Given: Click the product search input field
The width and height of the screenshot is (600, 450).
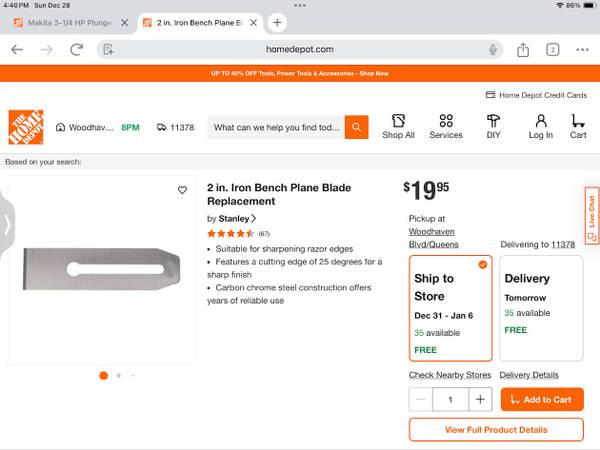Looking at the screenshot, I should 277,127.
